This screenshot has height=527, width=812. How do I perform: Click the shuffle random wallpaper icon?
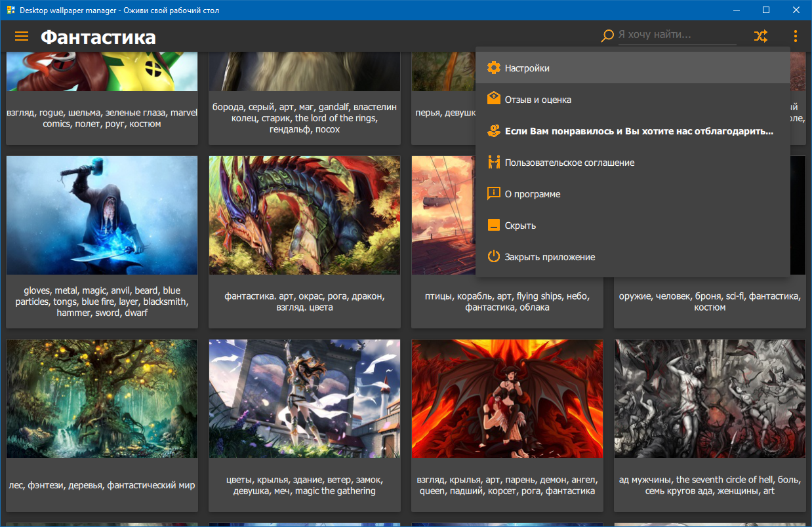tap(760, 36)
